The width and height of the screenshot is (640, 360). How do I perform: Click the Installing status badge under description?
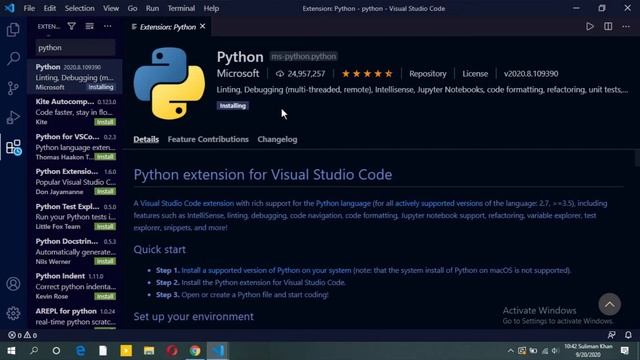point(233,106)
